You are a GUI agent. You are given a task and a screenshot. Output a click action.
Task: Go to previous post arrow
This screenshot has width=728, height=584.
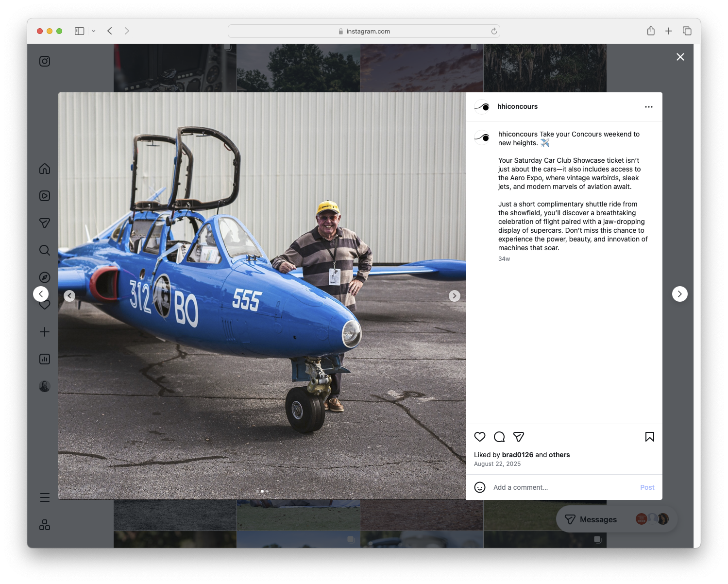[41, 294]
